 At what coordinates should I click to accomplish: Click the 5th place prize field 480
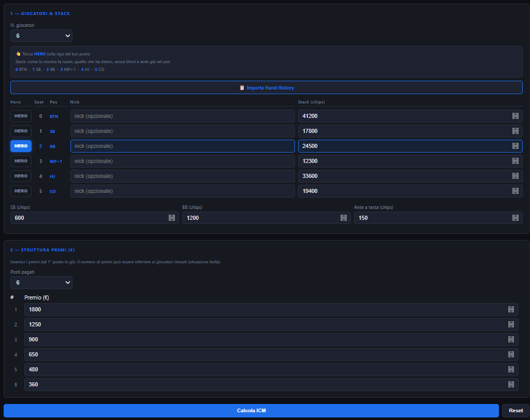point(271,369)
